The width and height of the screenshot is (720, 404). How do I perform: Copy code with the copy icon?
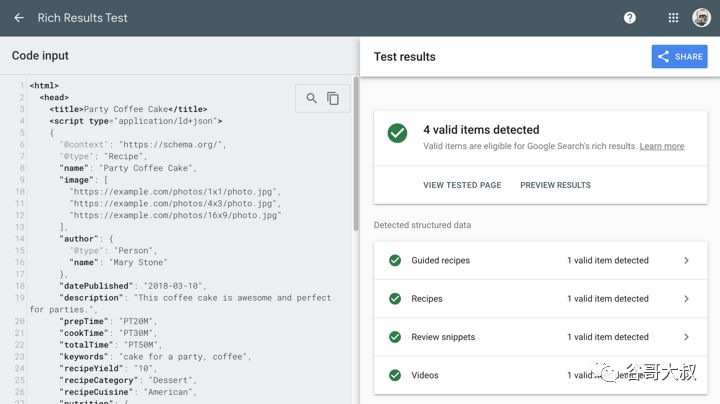333,98
